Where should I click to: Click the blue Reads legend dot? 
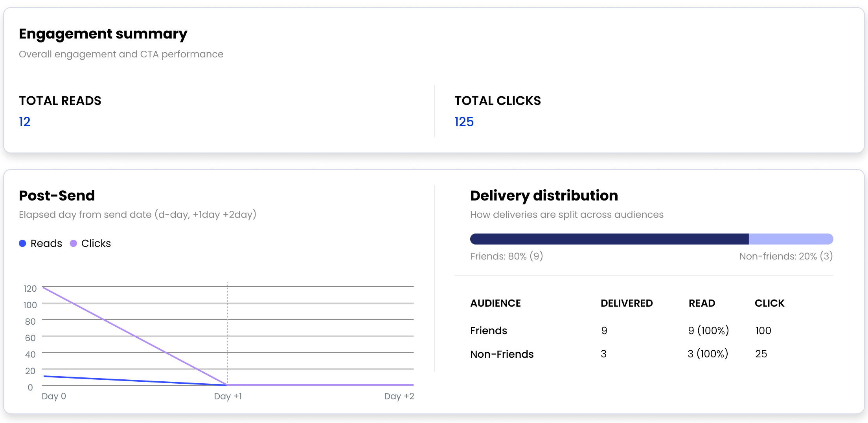tap(22, 243)
